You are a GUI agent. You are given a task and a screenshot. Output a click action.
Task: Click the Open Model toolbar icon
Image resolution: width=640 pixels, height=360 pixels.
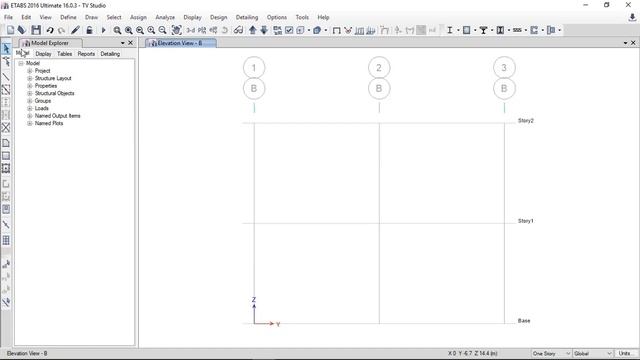pyautogui.click(x=22, y=30)
